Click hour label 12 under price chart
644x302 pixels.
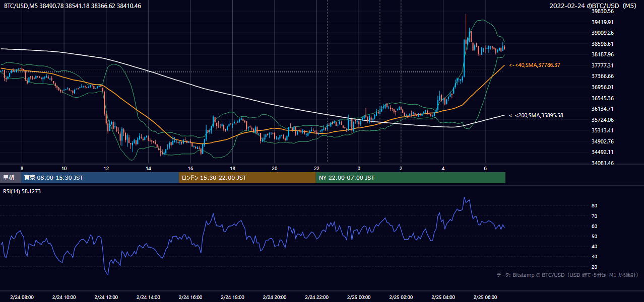[106, 168]
